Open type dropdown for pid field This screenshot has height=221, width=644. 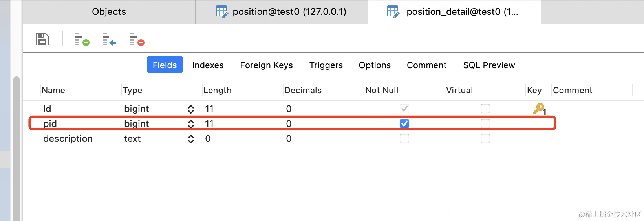[x=191, y=124]
